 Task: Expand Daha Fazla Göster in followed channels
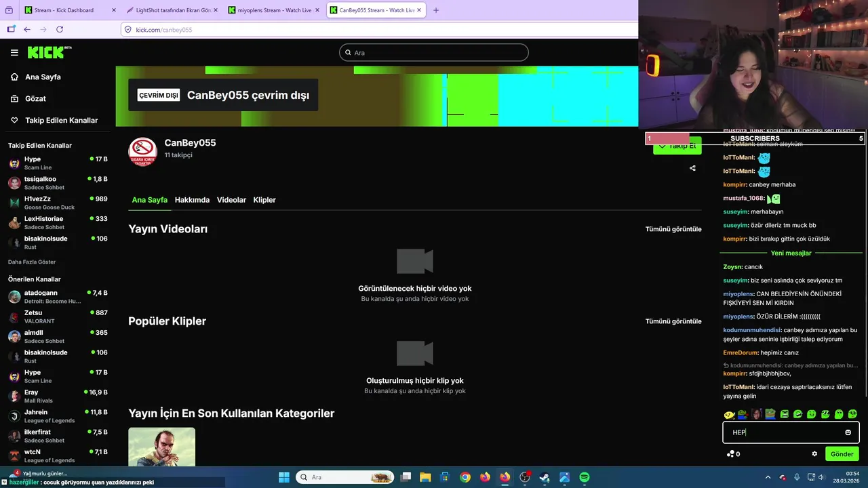32,262
